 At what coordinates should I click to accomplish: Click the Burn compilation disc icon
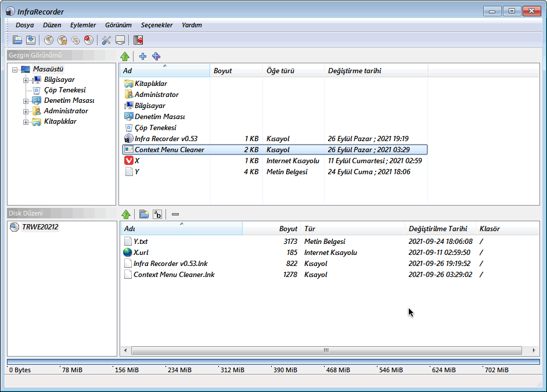(49, 40)
